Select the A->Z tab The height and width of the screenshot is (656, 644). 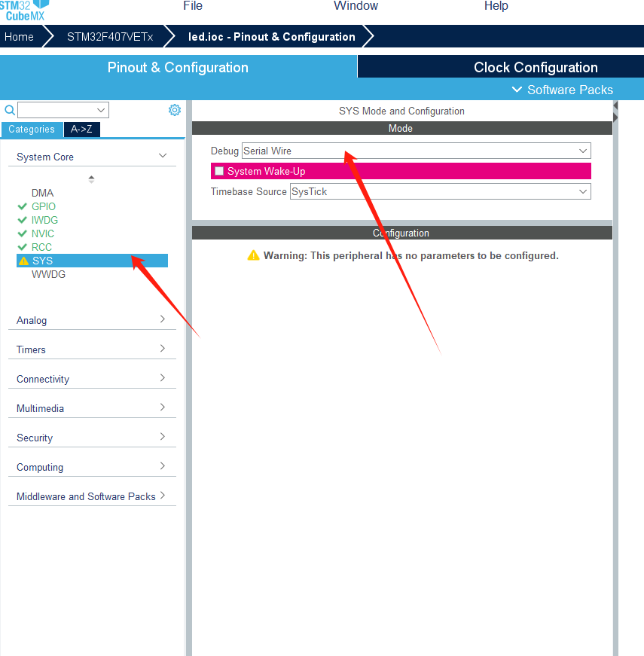coord(81,130)
